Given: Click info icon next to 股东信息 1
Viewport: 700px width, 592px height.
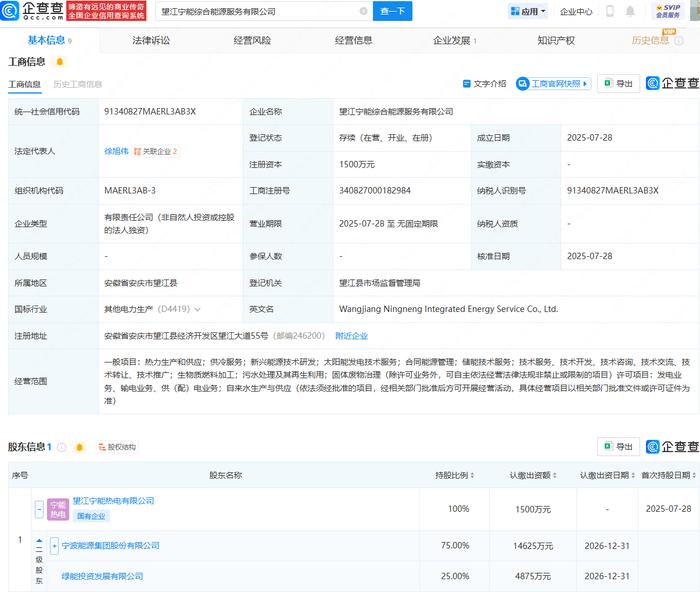Looking at the screenshot, I should 62,447.
